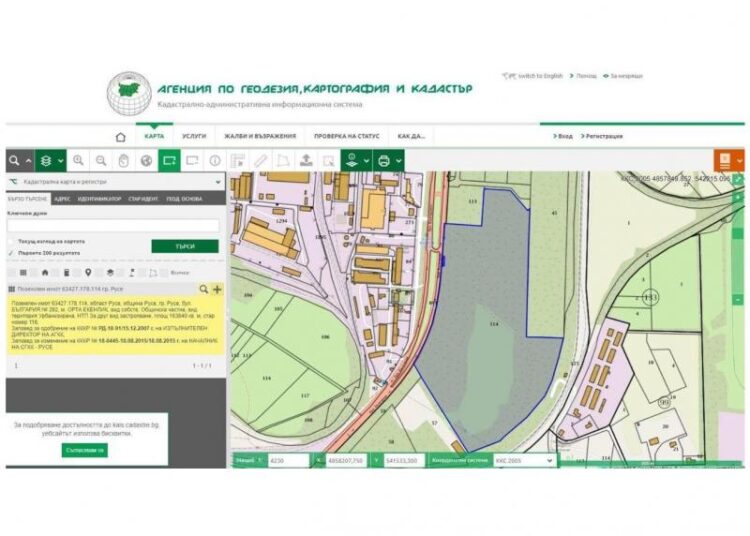Expand the print options dropdown arrow
The width and height of the screenshot is (750, 536).
tap(398, 161)
